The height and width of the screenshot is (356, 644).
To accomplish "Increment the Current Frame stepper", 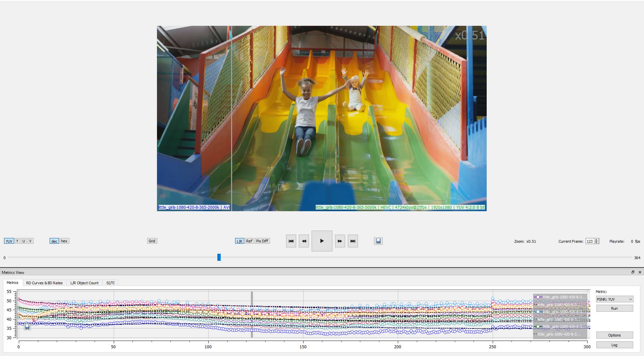I will pyautogui.click(x=596, y=240).
